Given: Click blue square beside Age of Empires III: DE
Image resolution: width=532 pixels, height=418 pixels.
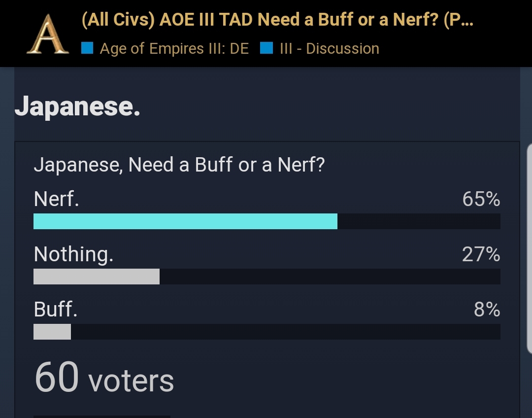Looking at the screenshot, I should 87,48.
